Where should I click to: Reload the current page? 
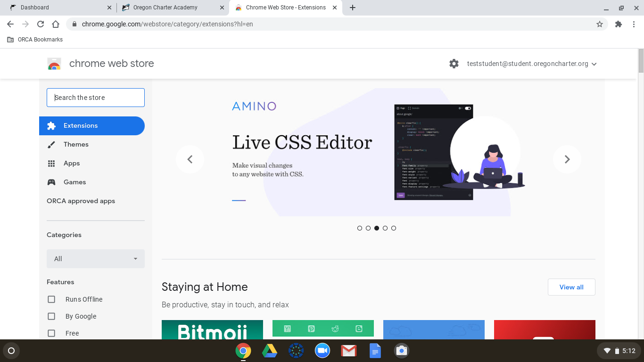coord(41,24)
